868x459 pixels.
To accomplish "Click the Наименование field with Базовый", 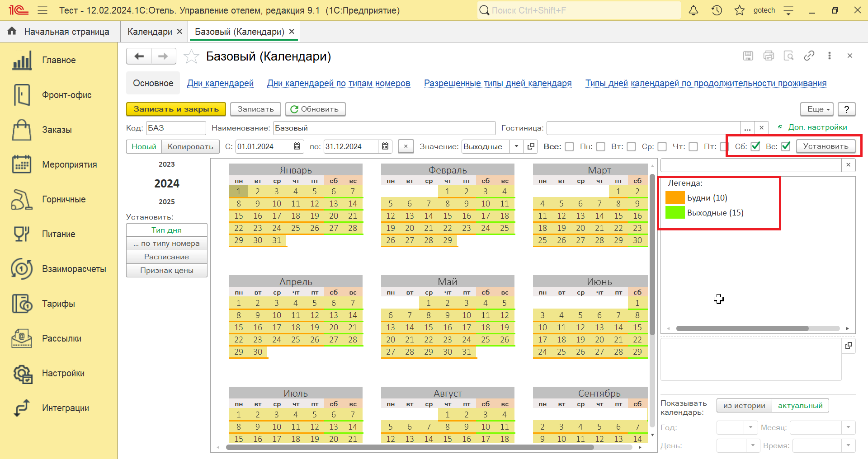I will 384,128.
